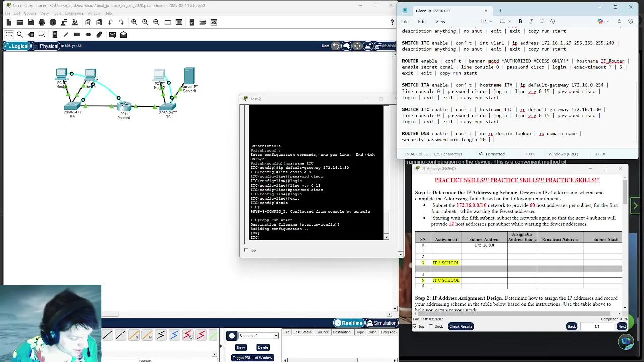This screenshot has height=362, width=644.
Task: Print the network topology
Action: [x=42, y=22]
